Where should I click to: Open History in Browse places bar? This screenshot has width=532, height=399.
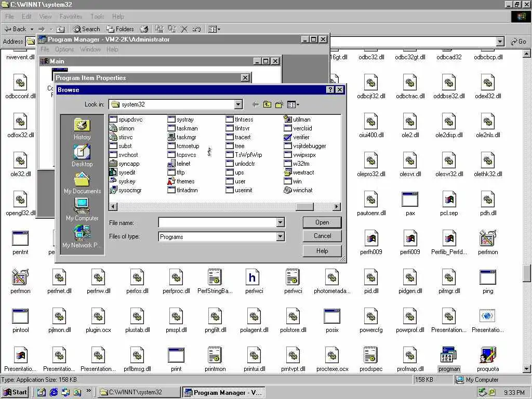[x=82, y=129]
